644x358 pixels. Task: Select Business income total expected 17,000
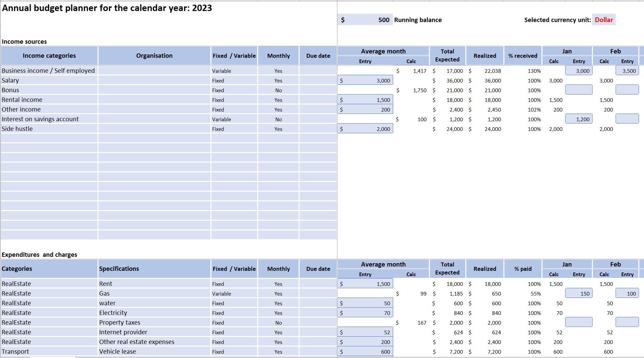click(447, 71)
